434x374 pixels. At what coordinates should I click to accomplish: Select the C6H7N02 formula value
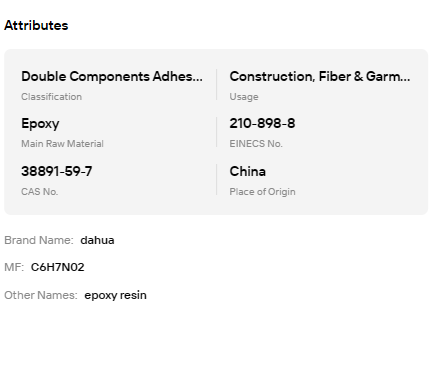tap(57, 267)
